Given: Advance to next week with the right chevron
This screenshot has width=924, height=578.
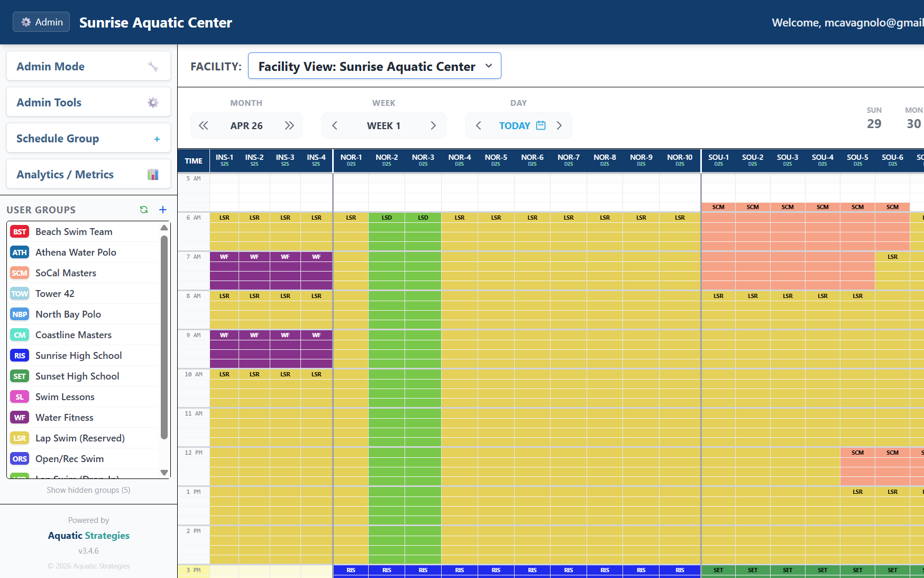Looking at the screenshot, I should pyautogui.click(x=433, y=125).
